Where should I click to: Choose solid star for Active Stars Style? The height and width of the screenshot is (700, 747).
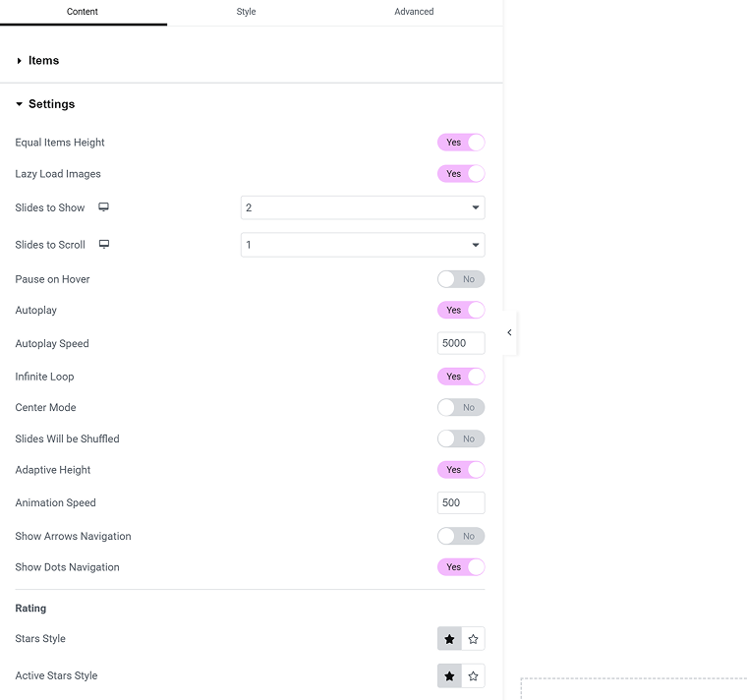tap(449, 676)
